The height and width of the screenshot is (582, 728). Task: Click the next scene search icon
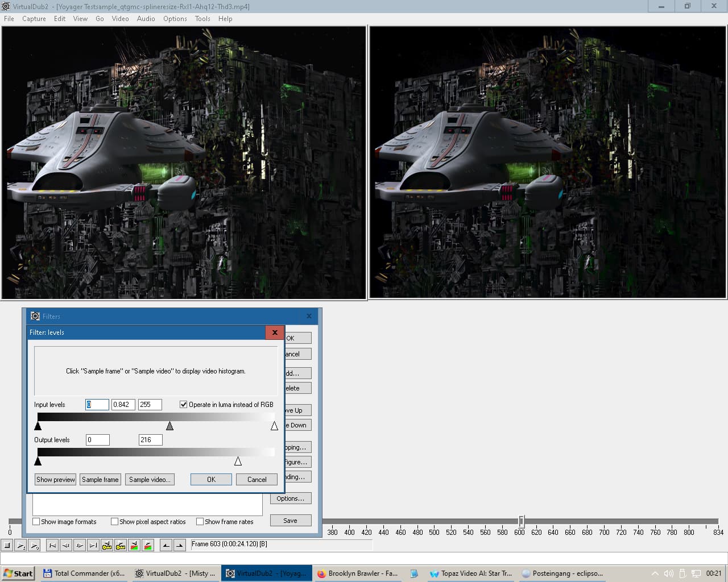coord(148,545)
